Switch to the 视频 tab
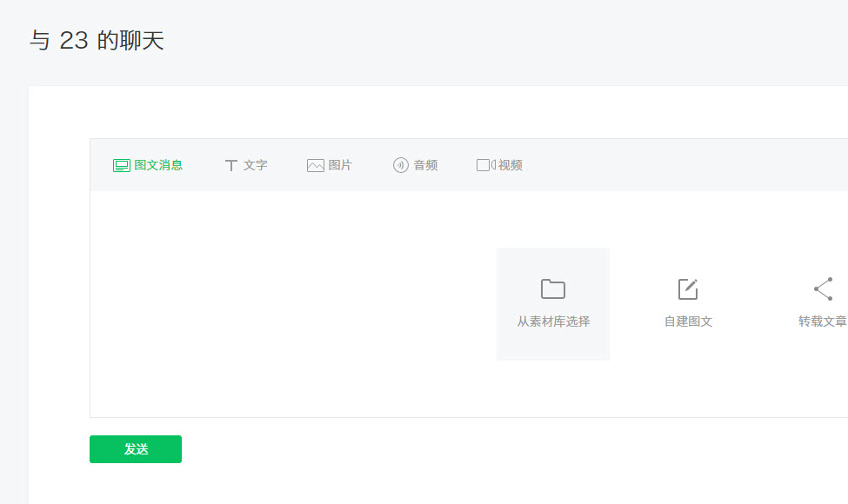The width and height of the screenshot is (848, 504). (x=499, y=164)
